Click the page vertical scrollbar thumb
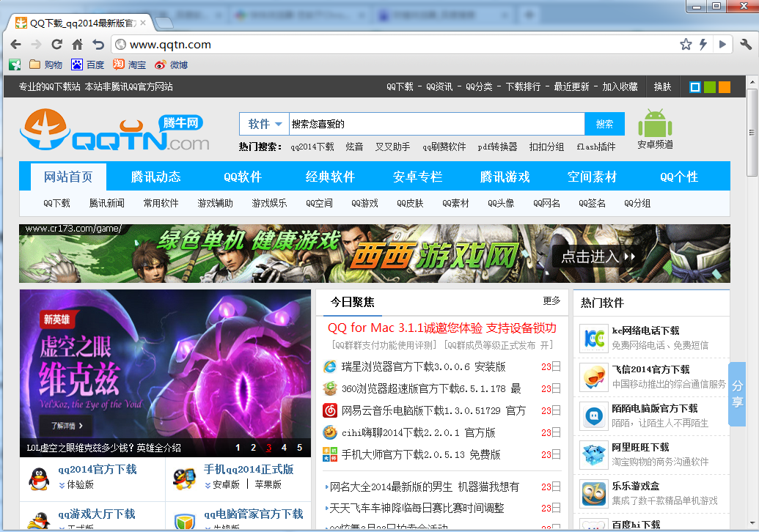This screenshot has width=759, height=532. (752, 132)
